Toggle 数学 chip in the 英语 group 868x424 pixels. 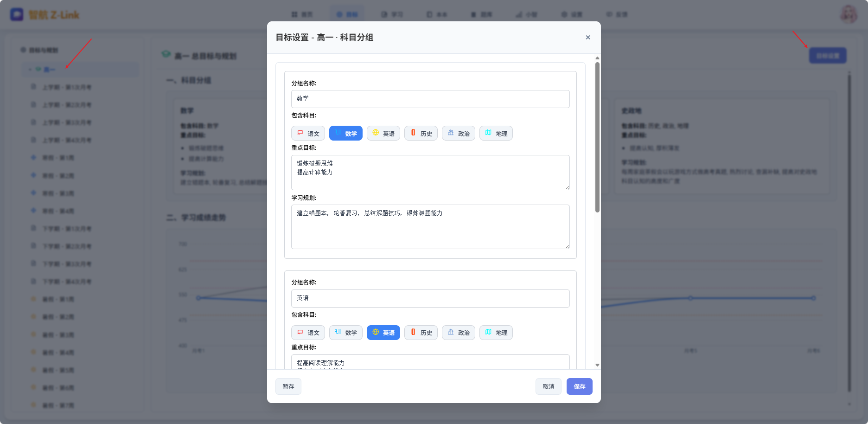346,333
